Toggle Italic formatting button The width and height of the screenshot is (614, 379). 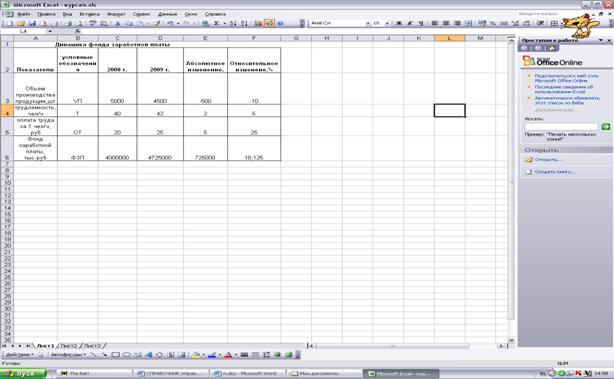410,23
